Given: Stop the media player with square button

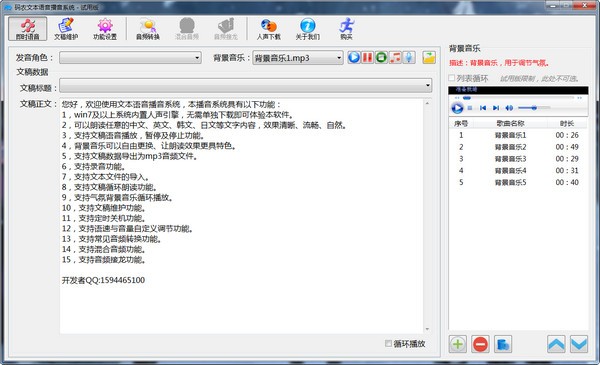Looking at the screenshot, I should [470, 108].
